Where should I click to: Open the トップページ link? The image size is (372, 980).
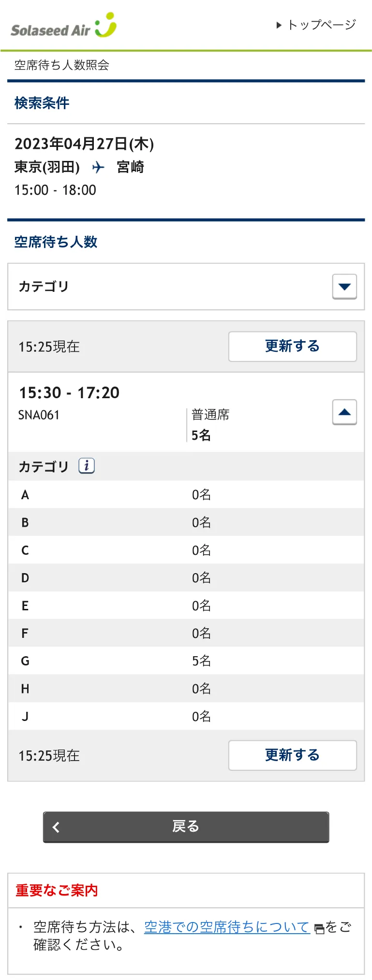317,25
